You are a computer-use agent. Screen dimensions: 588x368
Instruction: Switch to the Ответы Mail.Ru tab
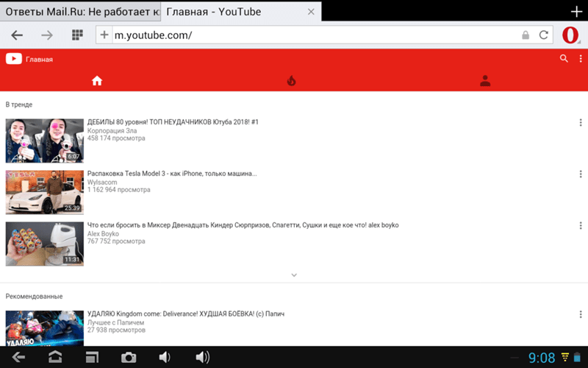click(x=80, y=12)
